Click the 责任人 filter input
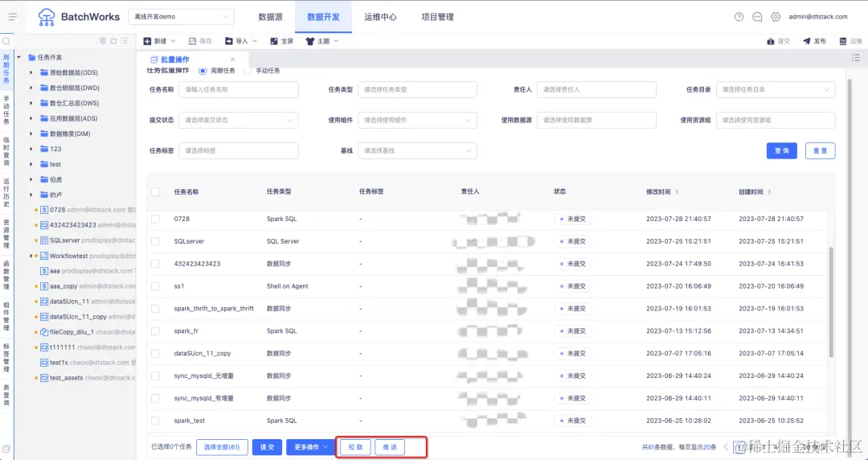The width and height of the screenshot is (868, 460). point(596,89)
